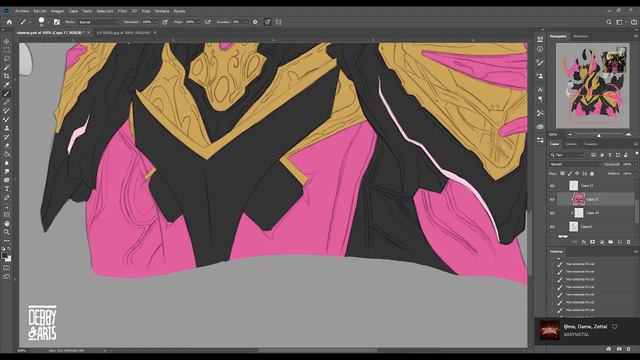Hide the Capa 9 layer
This screenshot has height=360, width=640.
tap(552, 227)
